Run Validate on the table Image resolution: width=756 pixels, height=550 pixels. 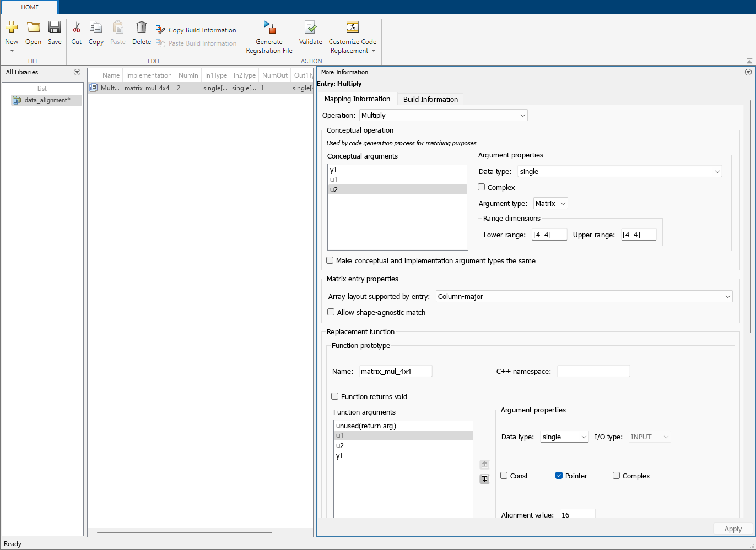pyautogui.click(x=310, y=28)
